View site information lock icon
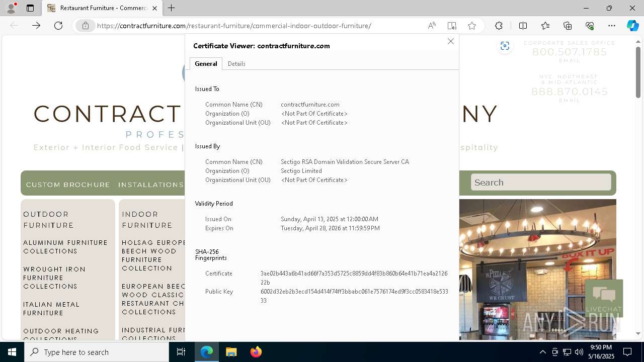 (86, 26)
